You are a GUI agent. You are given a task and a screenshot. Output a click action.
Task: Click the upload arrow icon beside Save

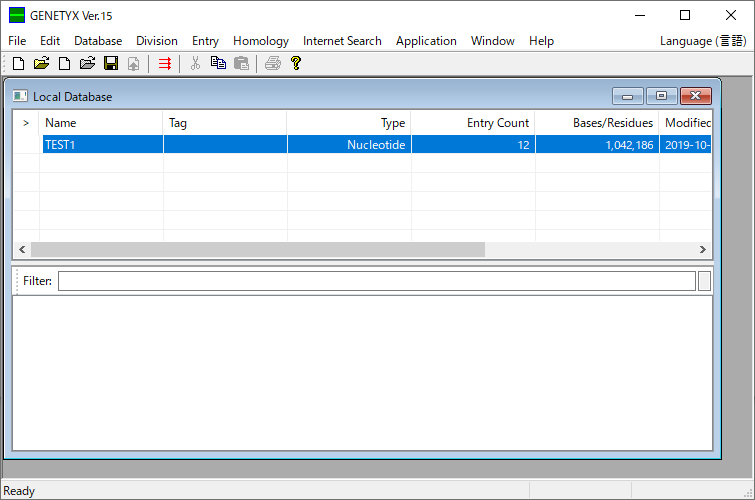click(x=133, y=63)
